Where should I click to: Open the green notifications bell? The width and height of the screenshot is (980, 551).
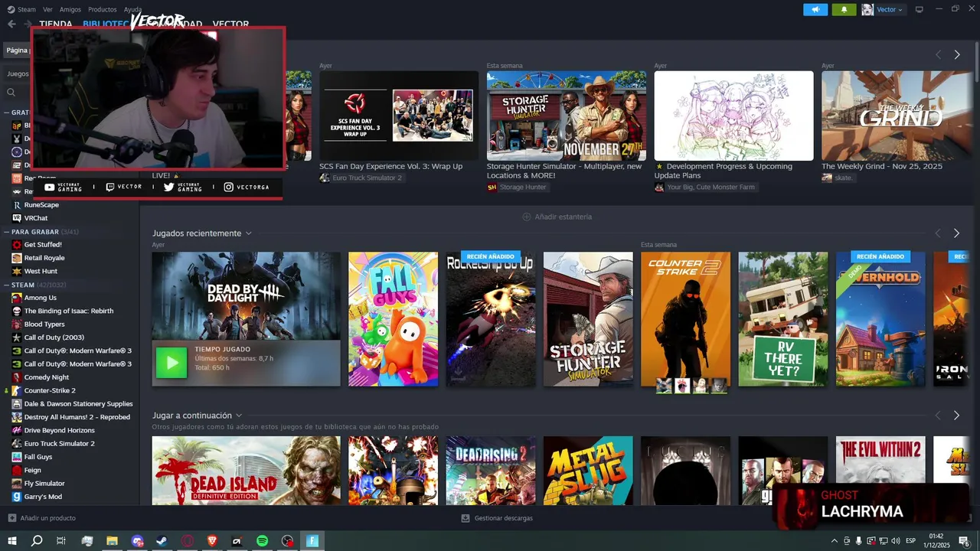(844, 9)
